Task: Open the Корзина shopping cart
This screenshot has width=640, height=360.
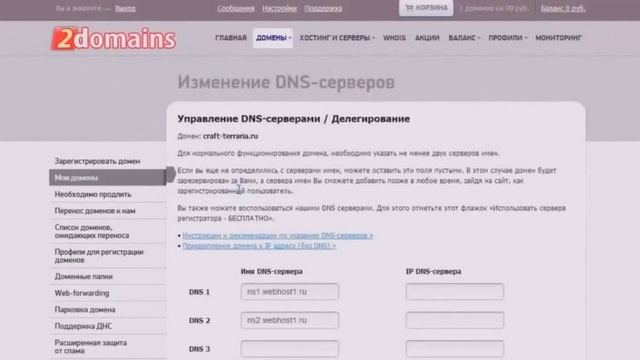Action: pyautogui.click(x=426, y=8)
